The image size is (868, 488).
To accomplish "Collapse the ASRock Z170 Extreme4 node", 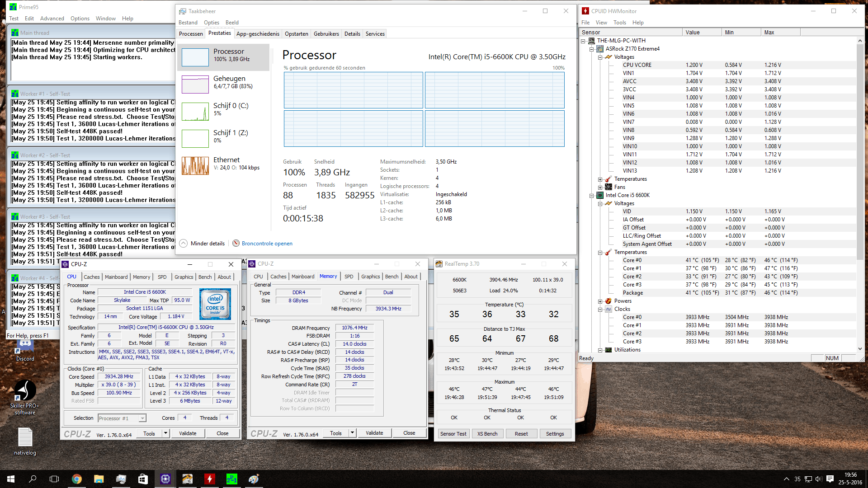I will pyautogui.click(x=591, y=49).
